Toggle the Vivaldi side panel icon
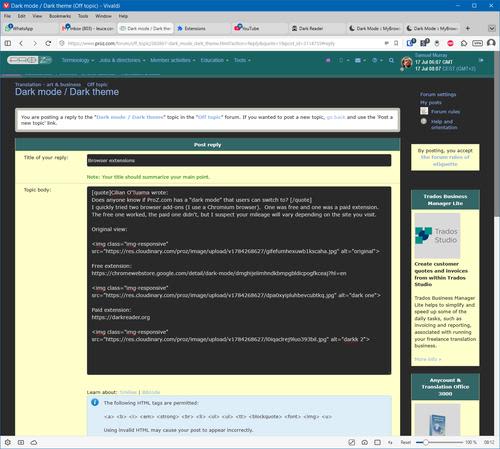The height and width of the screenshot is (449, 500). point(8,43)
